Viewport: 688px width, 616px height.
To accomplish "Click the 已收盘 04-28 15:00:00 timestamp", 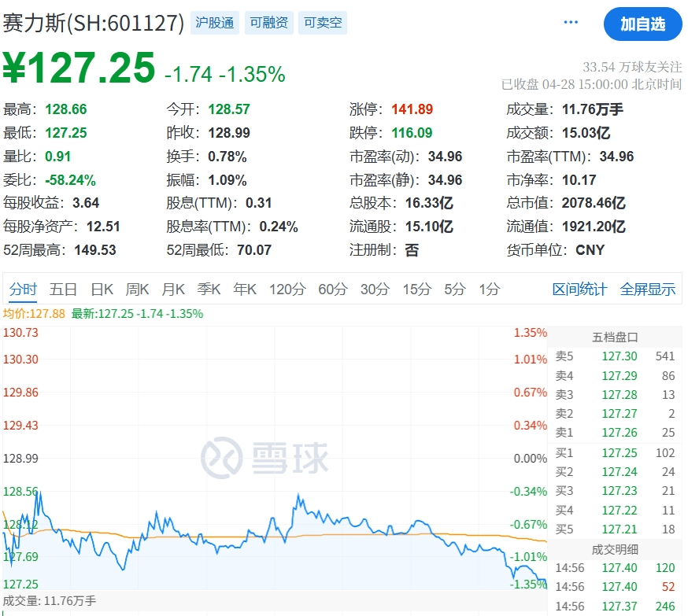I will pyautogui.click(x=591, y=84).
